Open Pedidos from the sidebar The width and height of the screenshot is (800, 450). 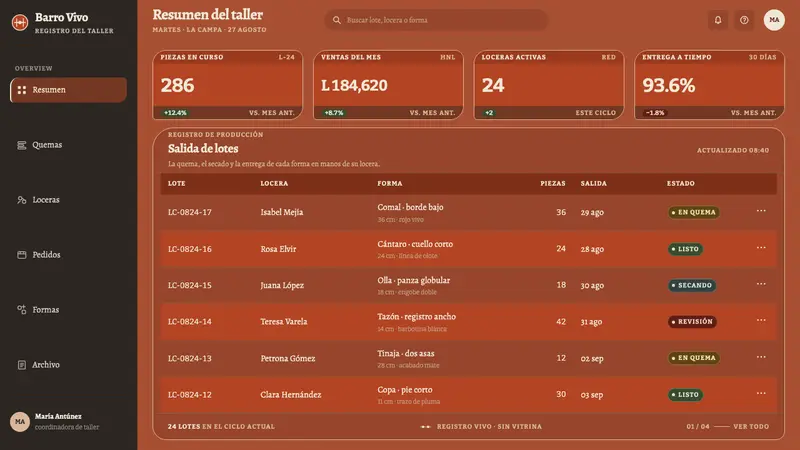click(68, 255)
